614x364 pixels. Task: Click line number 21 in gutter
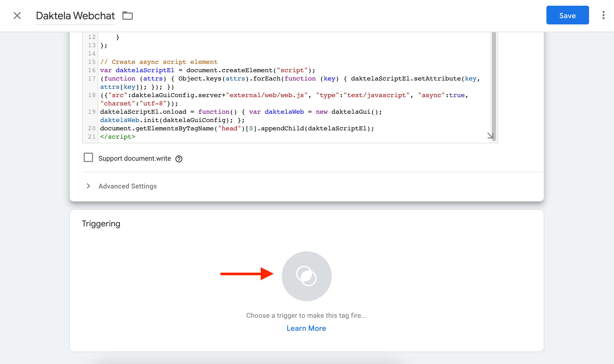(92, 137)
